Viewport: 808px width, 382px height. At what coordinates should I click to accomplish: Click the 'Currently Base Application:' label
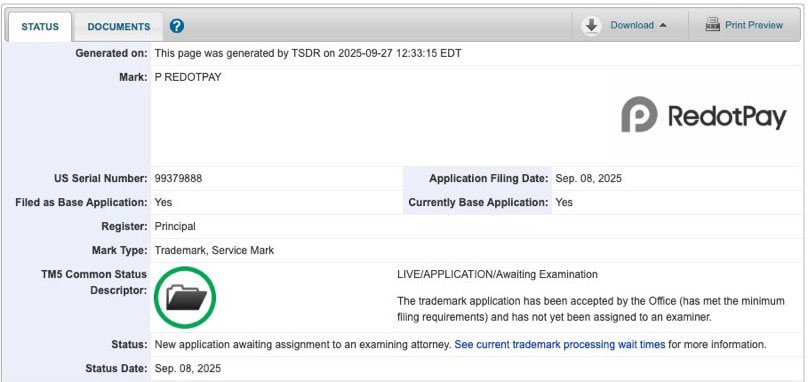[x=478, y=203]
